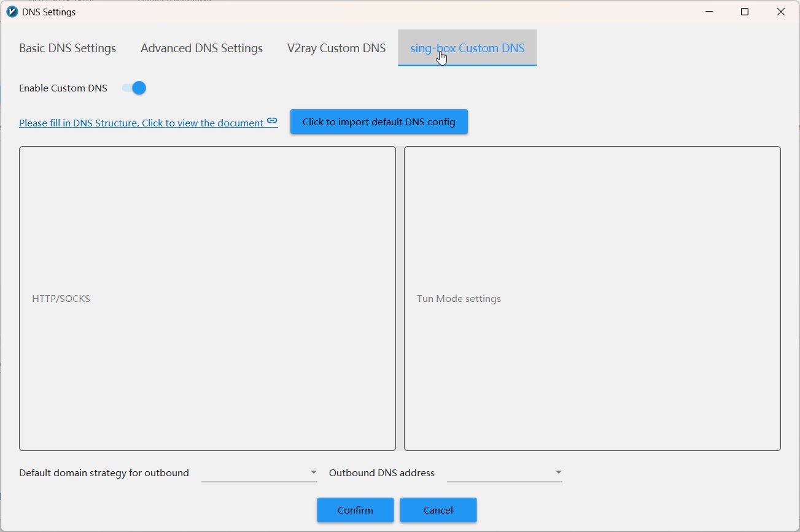Close the DNS Settings window
Viewport: 800px width, 532px height.
pos(781,12)
